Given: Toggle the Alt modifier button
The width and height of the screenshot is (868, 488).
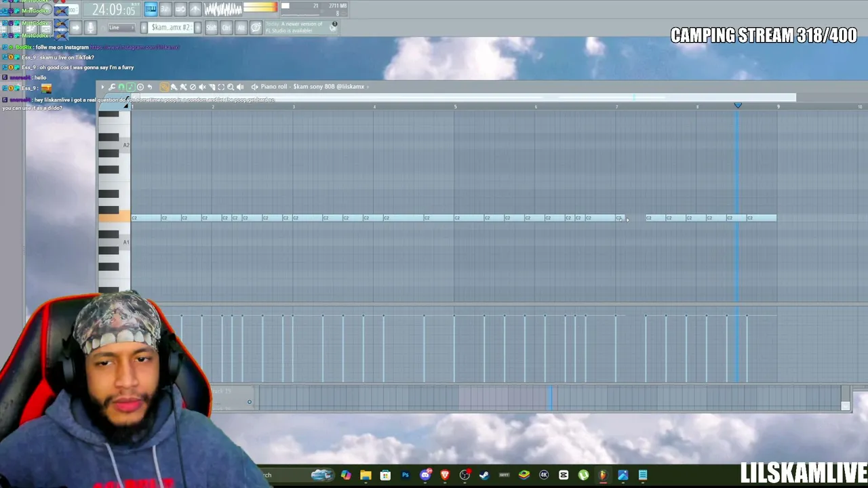Looking at the screenshot, I should coord(241,27).
